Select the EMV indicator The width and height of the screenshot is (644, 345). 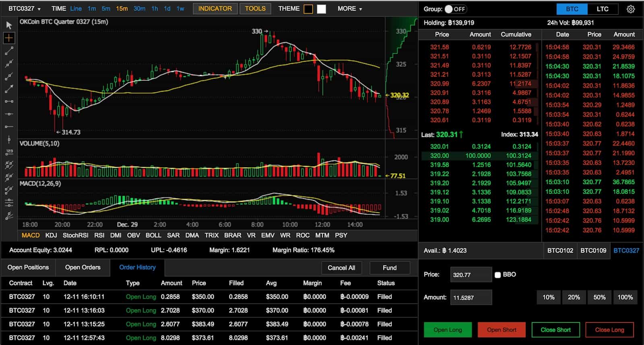click(268, 235)
